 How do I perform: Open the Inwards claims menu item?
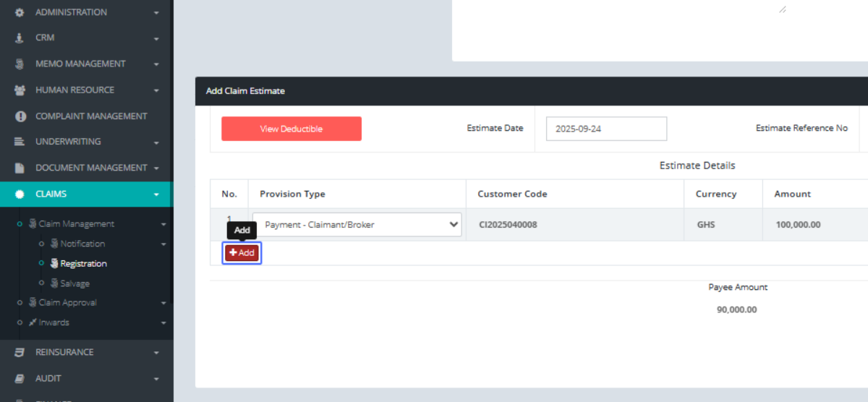click(x=54, y=322)
